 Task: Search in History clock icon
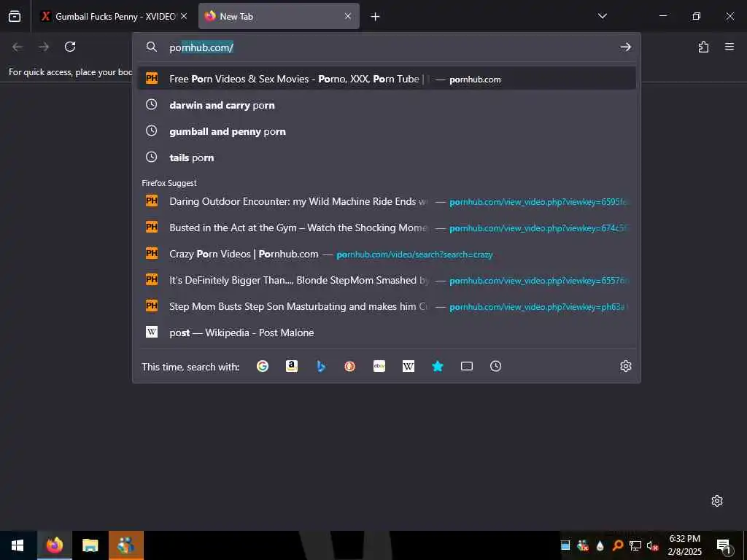[x=495, y=366]
